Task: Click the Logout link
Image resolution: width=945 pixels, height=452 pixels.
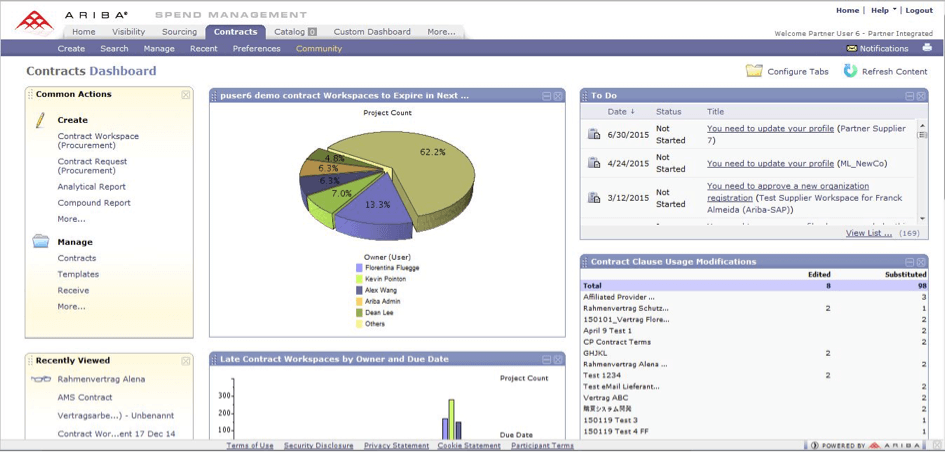Action: pyautogui.click(x=919, y=10)
